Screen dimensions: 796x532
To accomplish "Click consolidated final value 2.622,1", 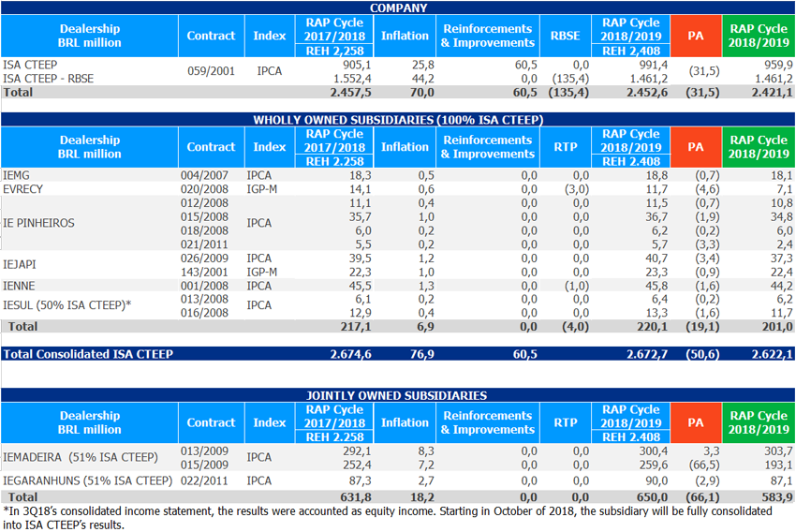I will click(x=773, y=354).
